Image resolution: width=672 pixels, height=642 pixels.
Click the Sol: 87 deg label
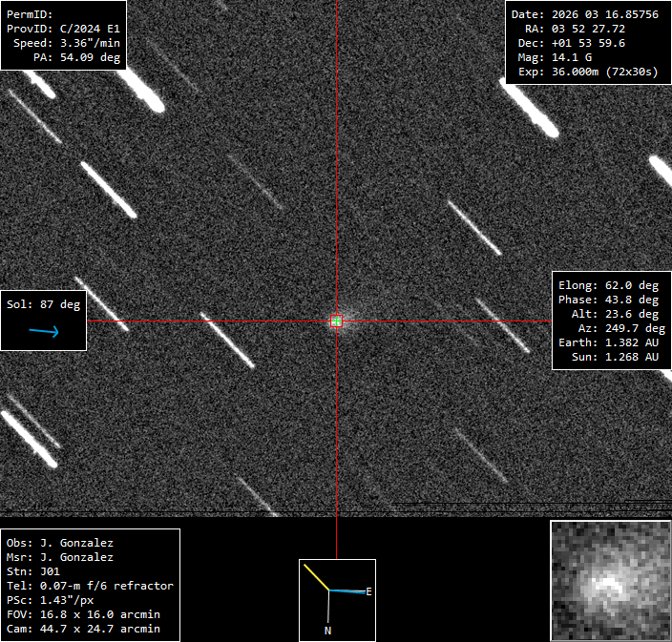point(44,304)
